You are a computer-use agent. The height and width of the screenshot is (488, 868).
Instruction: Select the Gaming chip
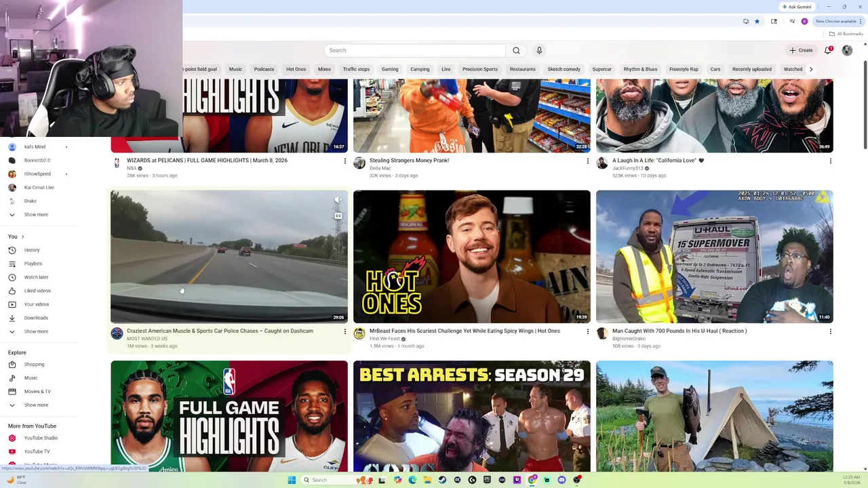(390, 69)
